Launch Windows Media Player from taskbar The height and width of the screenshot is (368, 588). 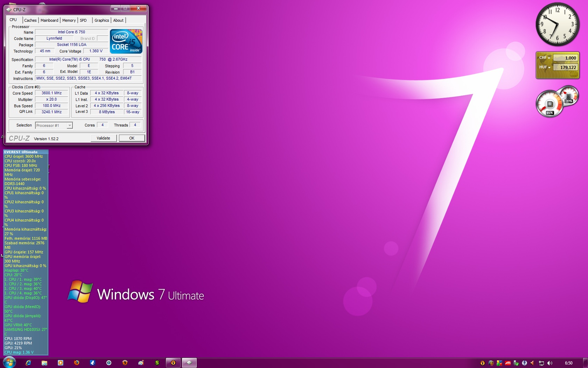(x=61, y=363)
